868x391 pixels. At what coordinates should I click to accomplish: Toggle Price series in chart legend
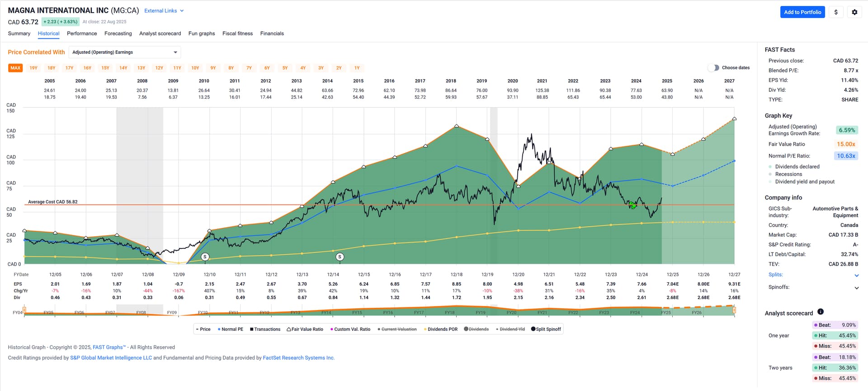click(x=203, y=329)
